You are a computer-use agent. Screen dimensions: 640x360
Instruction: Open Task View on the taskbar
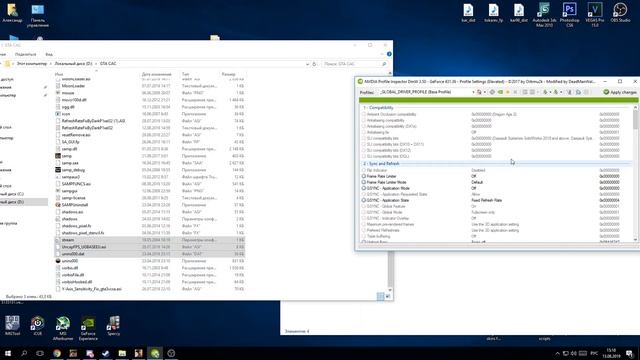40,353
